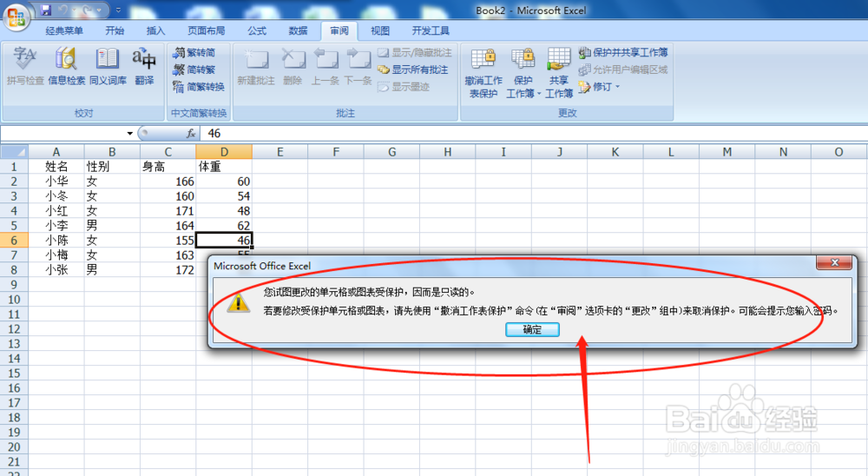Click cell containing 小陈
The image size is (868, 476).
point(56,241)
